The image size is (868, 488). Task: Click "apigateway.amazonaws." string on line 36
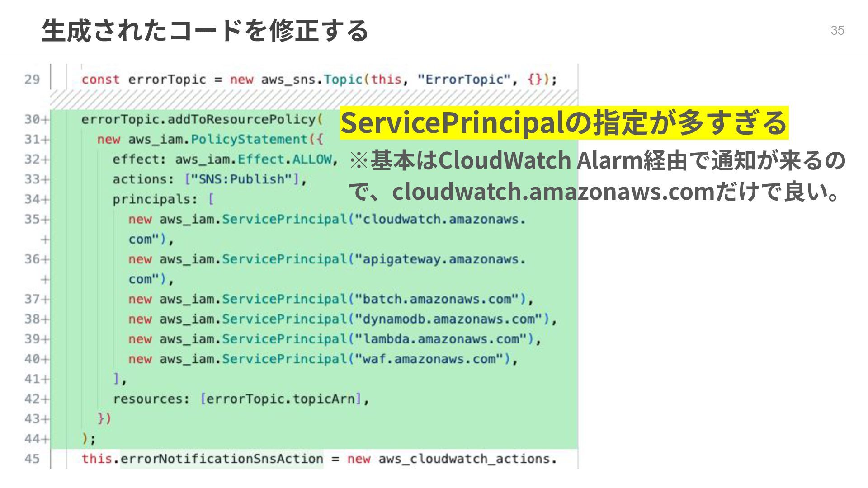coord(440,259)
